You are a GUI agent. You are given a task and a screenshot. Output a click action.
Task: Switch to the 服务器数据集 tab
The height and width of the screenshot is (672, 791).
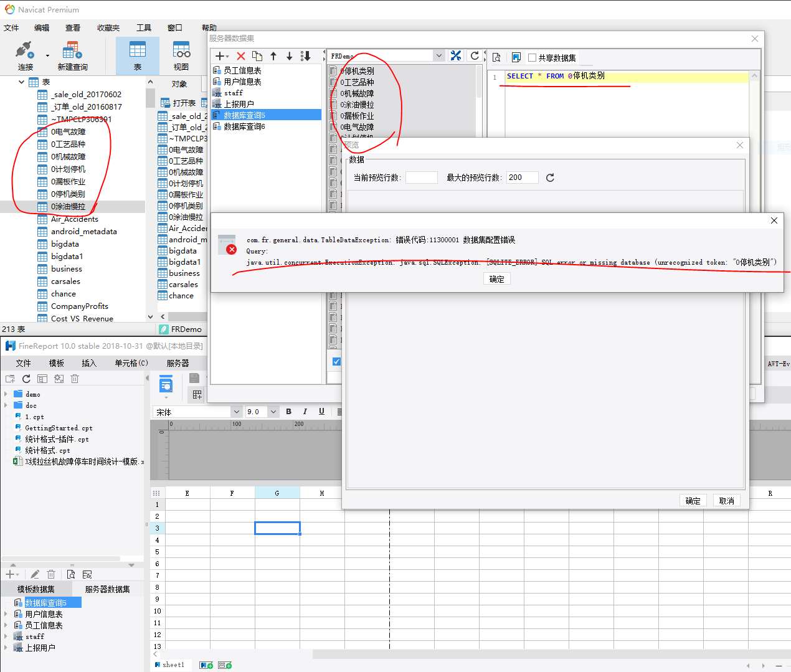tap(107, 589)
